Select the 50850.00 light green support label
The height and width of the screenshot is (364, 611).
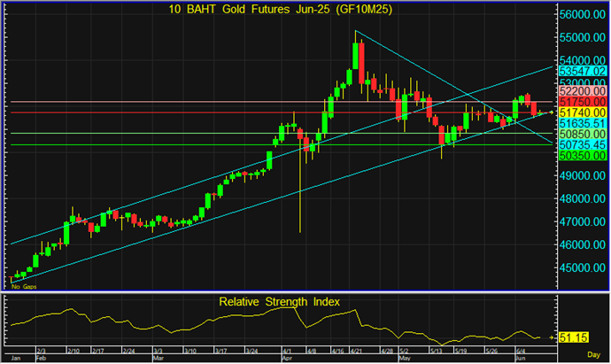583,135
